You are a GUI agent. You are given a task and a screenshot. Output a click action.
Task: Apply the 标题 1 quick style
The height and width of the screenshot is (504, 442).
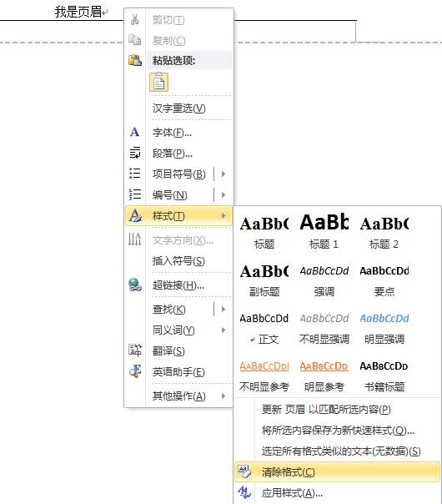point(324,232)
